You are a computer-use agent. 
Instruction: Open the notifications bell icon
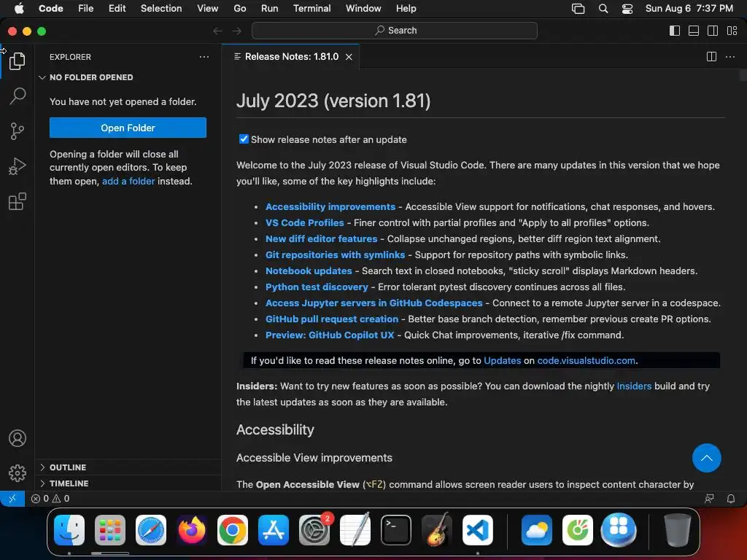pyautogui.click(x=731, y=499)
